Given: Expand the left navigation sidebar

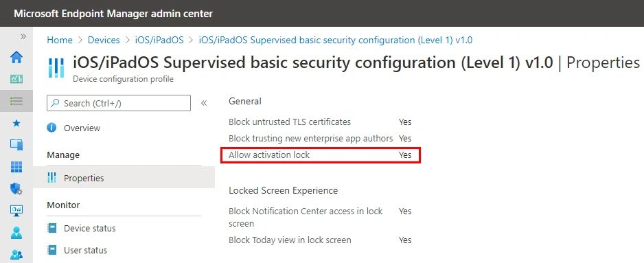Looking at the screenshot, I should click(23, 36).
